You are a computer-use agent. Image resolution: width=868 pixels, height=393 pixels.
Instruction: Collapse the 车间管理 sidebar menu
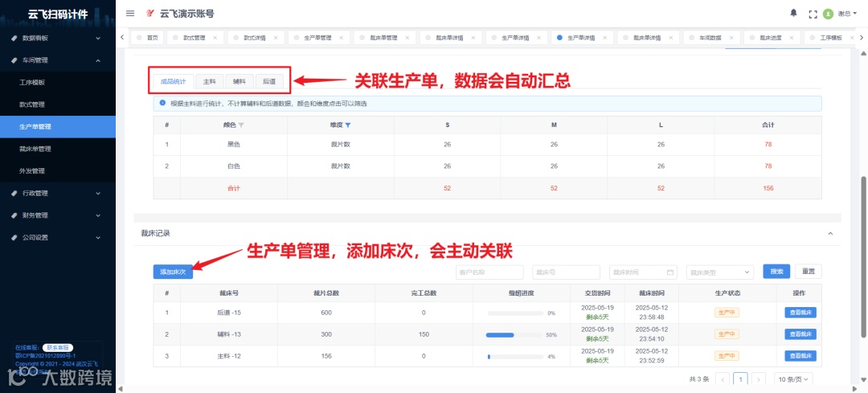pyautogui.click(x=58, y=60)
